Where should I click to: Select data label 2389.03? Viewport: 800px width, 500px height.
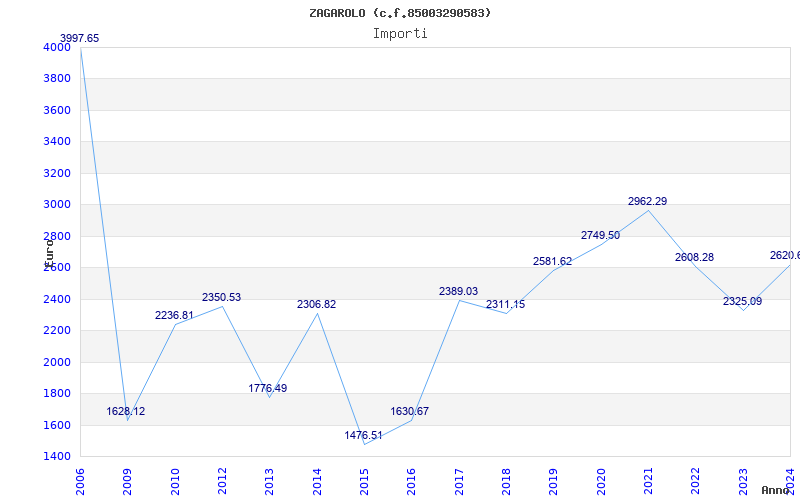point(459,291)
